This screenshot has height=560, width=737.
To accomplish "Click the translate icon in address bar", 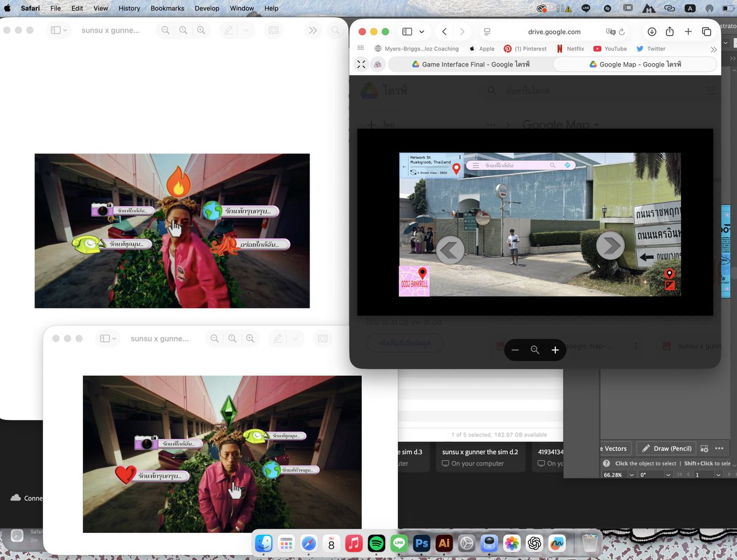I will [x=610, y=32].
